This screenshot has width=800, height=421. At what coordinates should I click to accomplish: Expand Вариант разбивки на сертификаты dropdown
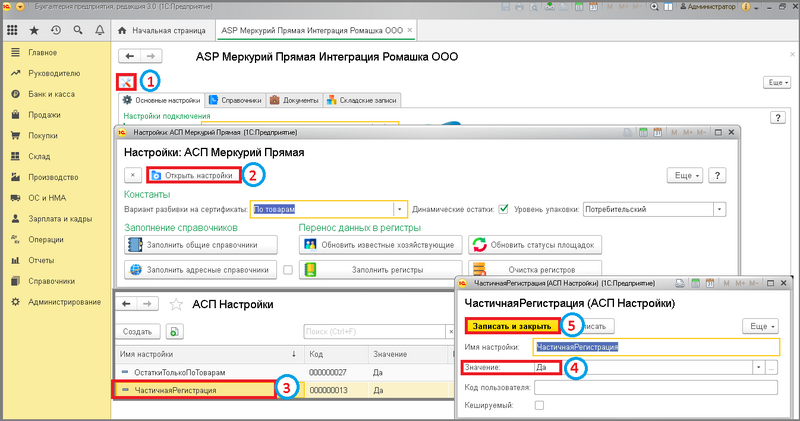(x=400, y=209)
